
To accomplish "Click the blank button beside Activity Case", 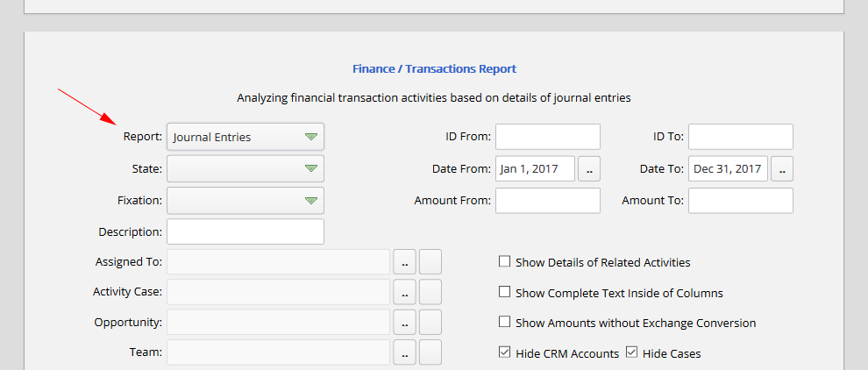I will pos(430,292).
